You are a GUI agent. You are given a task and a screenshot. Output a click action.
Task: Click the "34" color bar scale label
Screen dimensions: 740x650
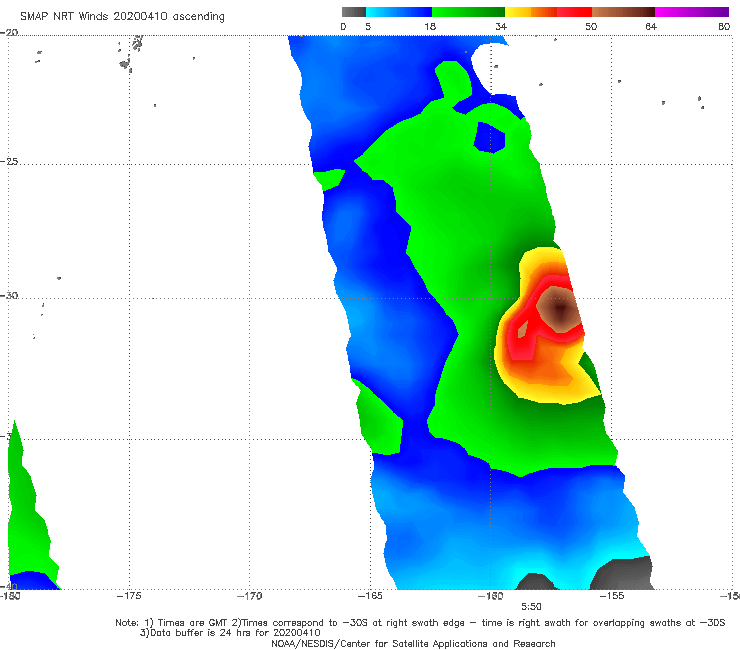click(501, 26)
